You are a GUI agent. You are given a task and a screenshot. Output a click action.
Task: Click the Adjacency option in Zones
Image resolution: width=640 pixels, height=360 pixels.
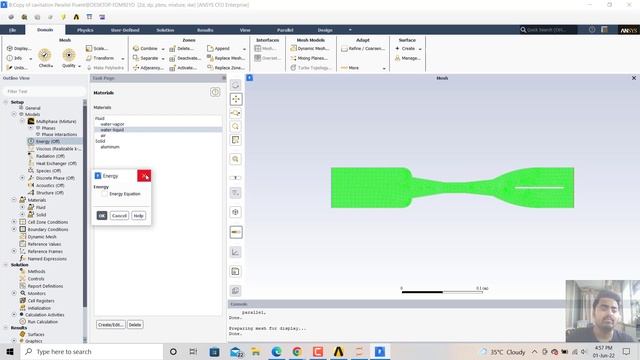(x=148, y=68)
